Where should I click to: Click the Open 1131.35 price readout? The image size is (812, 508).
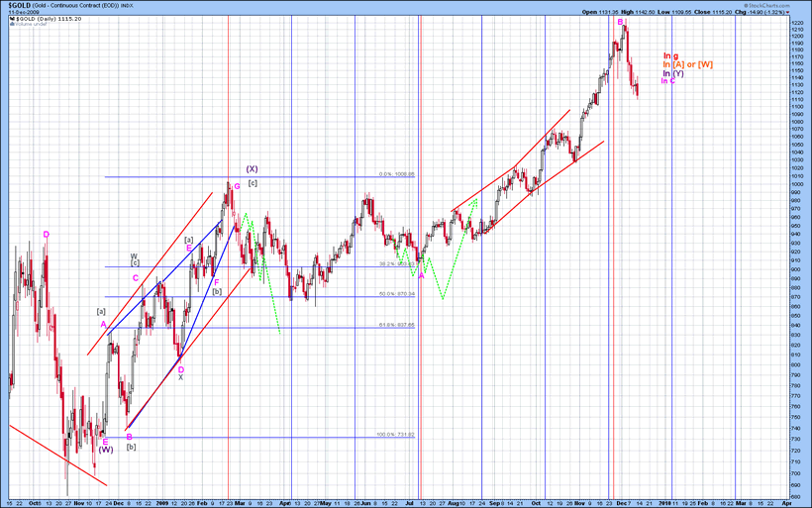coord(600,12)
